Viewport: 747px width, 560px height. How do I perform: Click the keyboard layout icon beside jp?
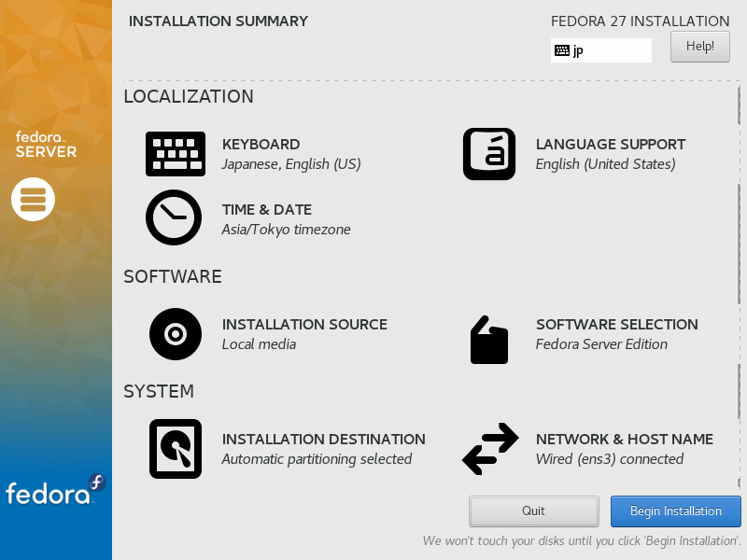click(562, 50)
